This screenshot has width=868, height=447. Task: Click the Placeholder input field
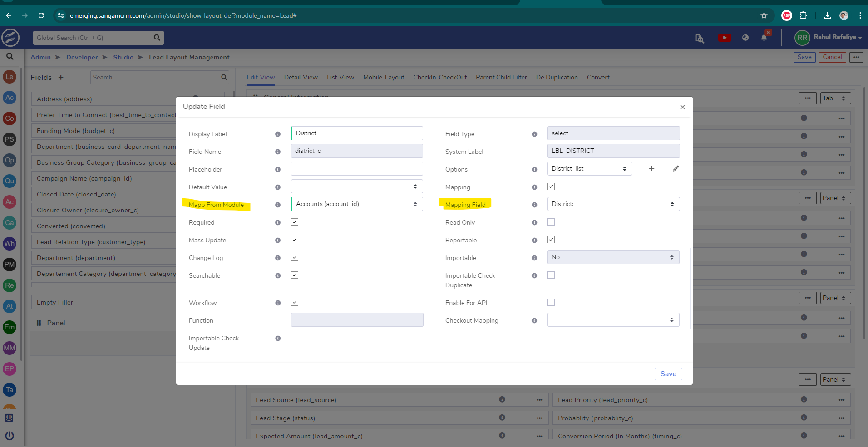[x=357, y=169]
